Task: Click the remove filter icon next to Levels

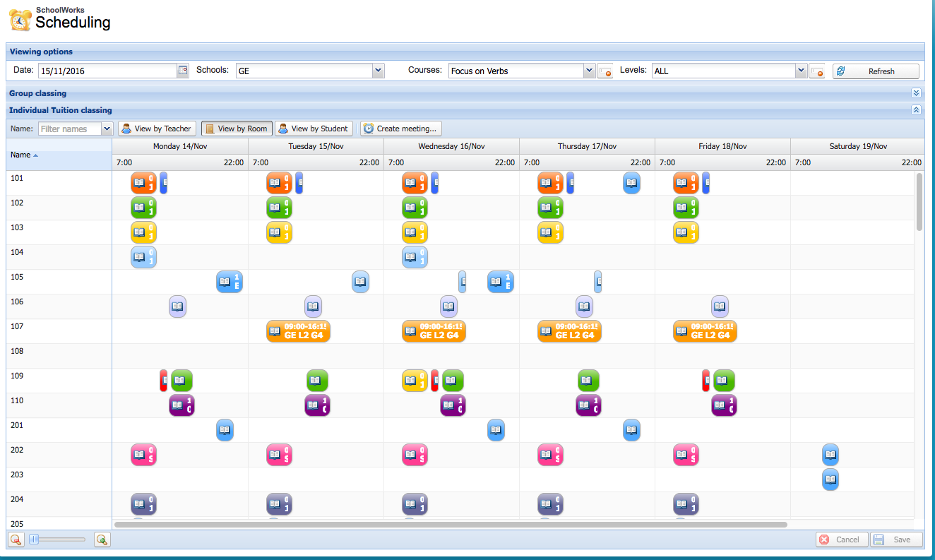Action: click(817, 71)
